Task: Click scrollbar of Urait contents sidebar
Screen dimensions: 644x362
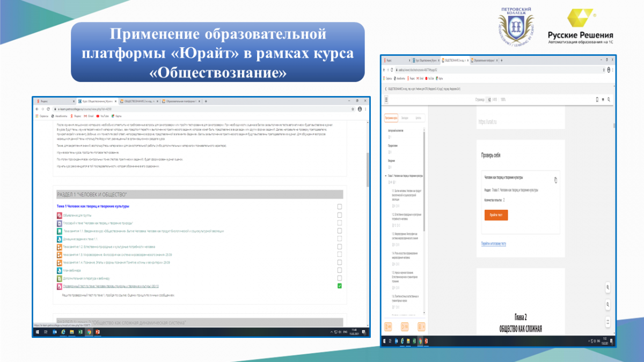Action: tap(425, 182)
